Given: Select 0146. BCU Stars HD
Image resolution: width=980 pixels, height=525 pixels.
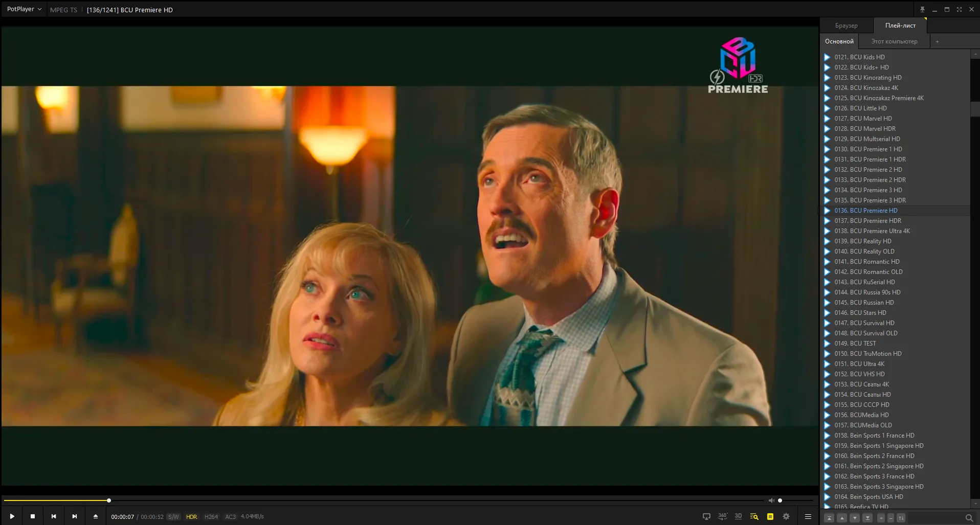Looking at the screenshot, I should 895,313.
